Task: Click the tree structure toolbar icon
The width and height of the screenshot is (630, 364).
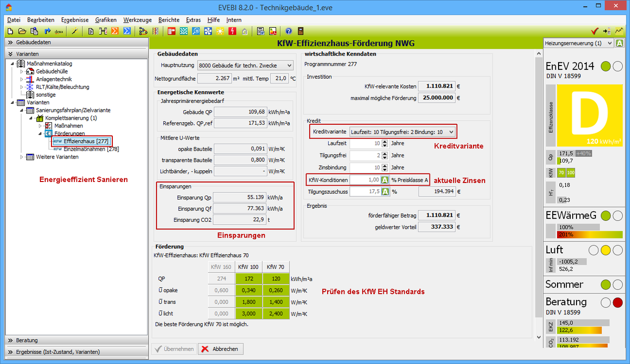Action: (143, 31)
